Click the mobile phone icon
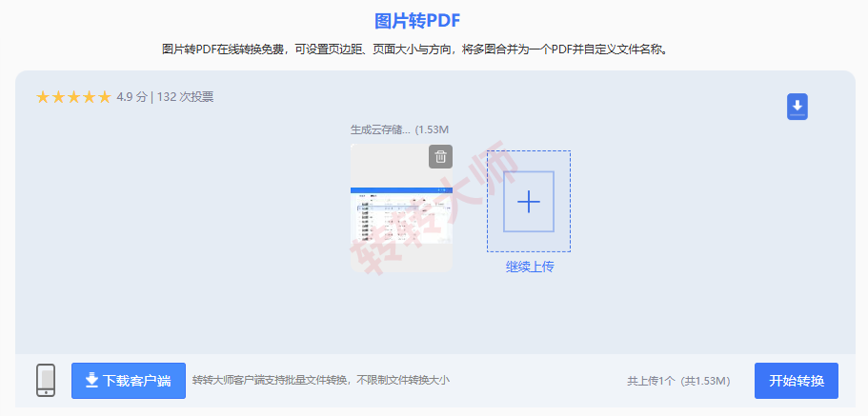The width and height of the screenshot is (868, 416). pyautogui.click(x=46, y=380)
